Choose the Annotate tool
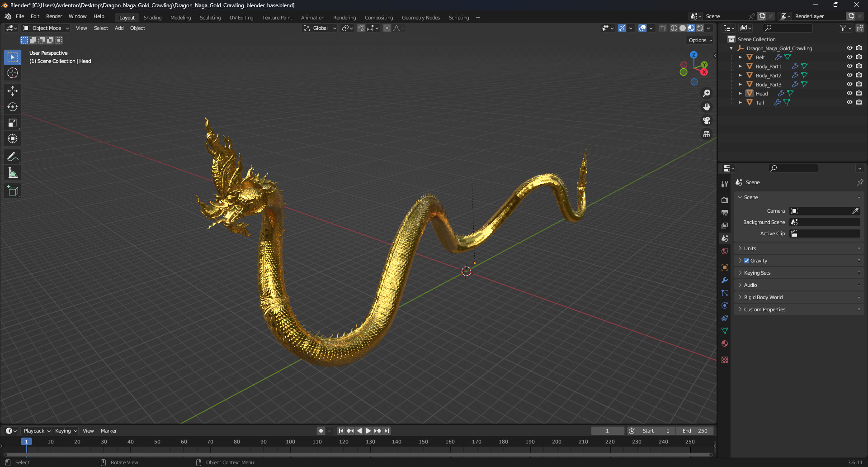The height and width of the screenshot is (467, 868). [x=13, y=157]
